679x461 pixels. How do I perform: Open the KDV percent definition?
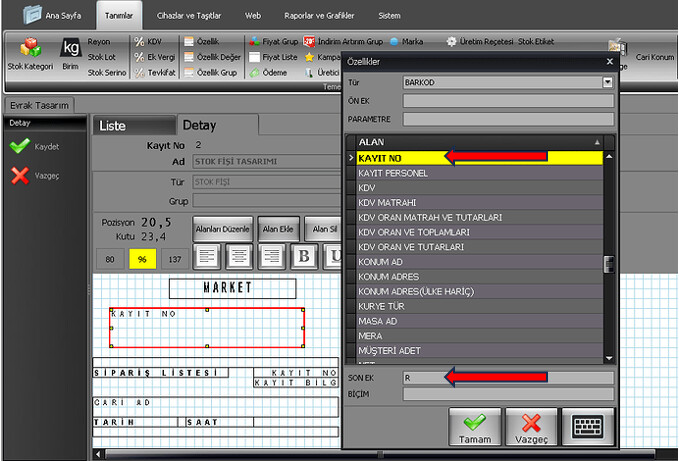(x=148, y=42)
